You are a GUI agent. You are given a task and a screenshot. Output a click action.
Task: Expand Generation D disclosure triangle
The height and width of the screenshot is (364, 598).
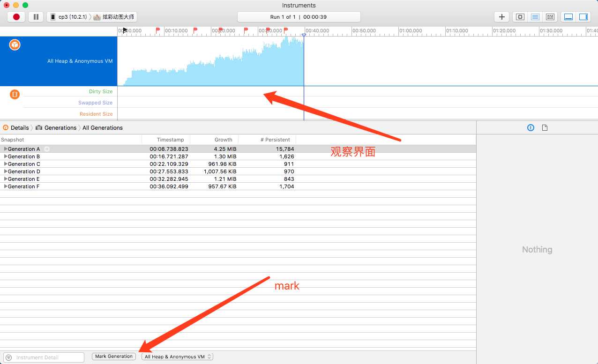click(x=6, y=171)
